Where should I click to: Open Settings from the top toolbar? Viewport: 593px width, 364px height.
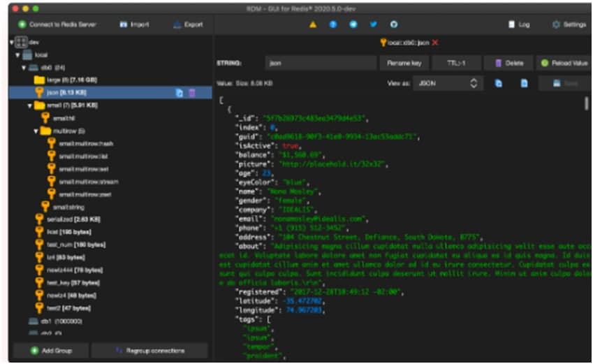568,24
